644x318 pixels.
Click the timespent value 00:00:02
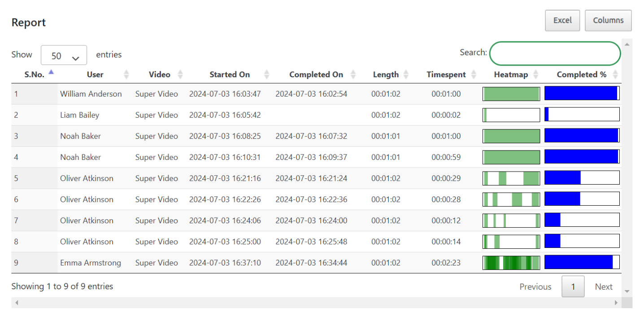(x=446, y=115)
